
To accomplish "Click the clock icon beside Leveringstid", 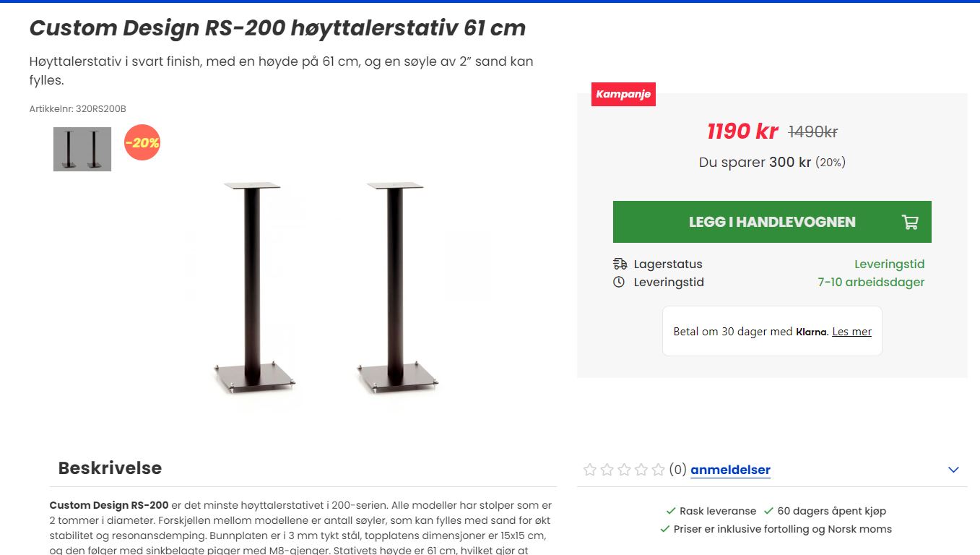I will (x=619, y=282).
